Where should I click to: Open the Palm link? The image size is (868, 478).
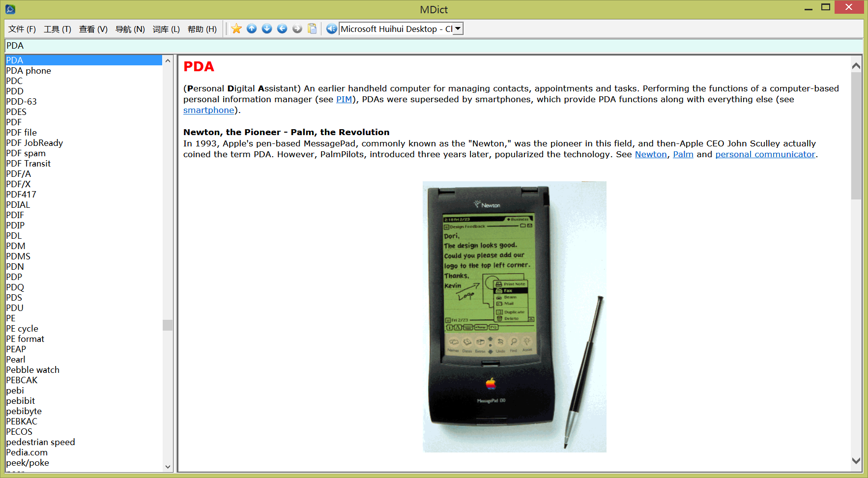point(683,154)
